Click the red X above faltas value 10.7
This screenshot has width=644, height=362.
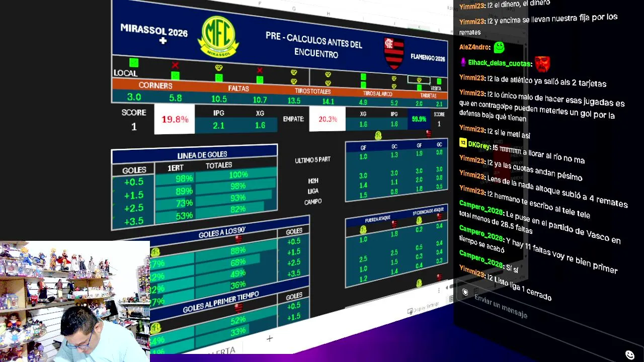260,70
